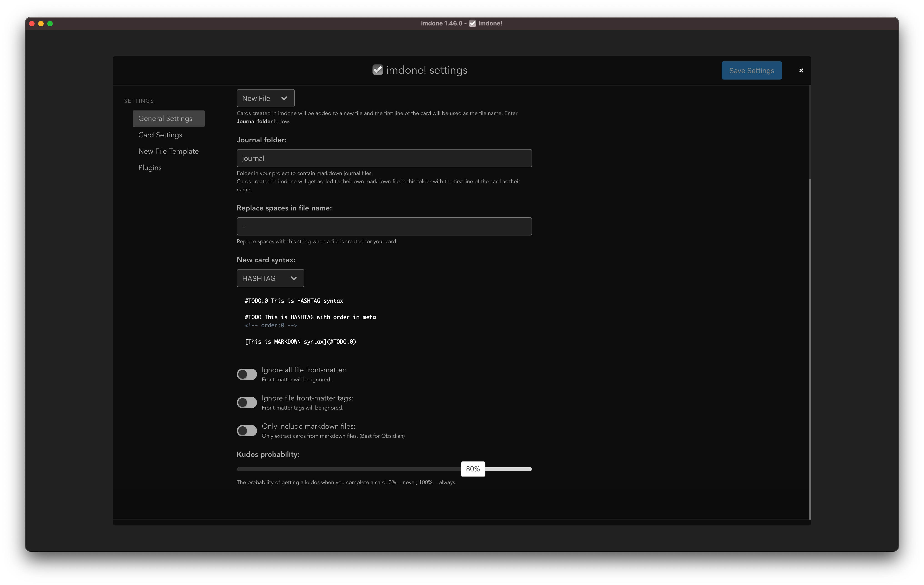The height and width of the screenshot is (585, 924).
Task: Turn on Only include markdown files
Action: coord(247,430)
